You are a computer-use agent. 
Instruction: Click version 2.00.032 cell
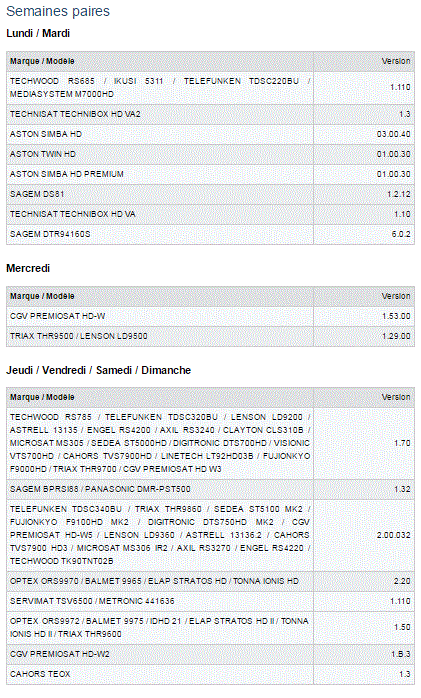pos(364,535)
